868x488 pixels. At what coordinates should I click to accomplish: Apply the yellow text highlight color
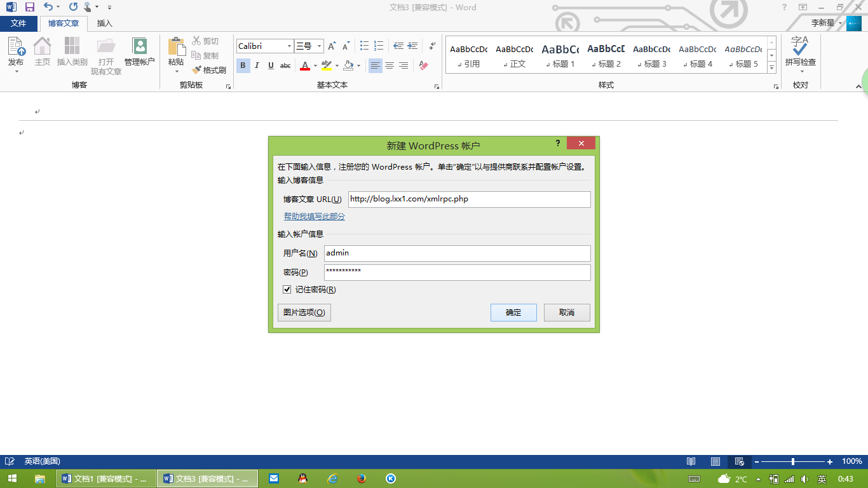[326, 65]
